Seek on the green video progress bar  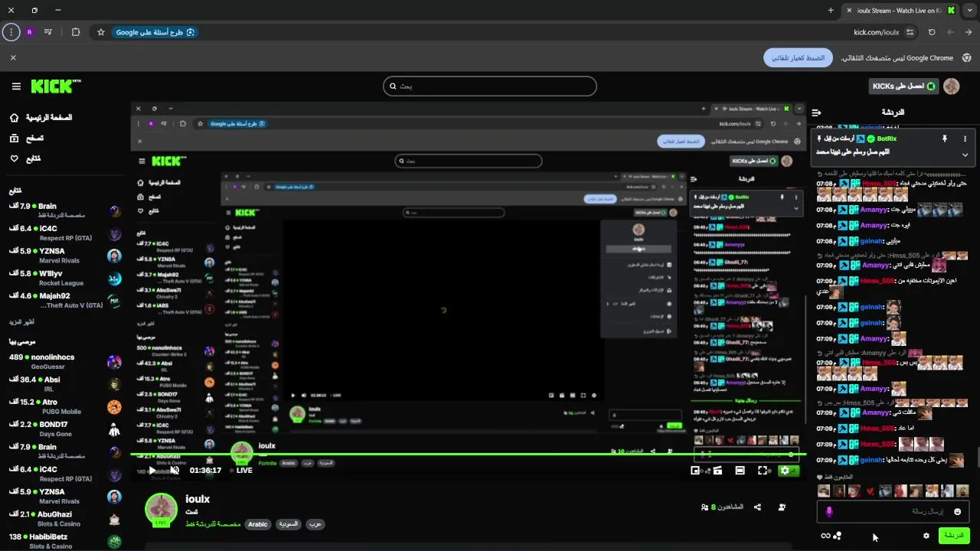468,455
